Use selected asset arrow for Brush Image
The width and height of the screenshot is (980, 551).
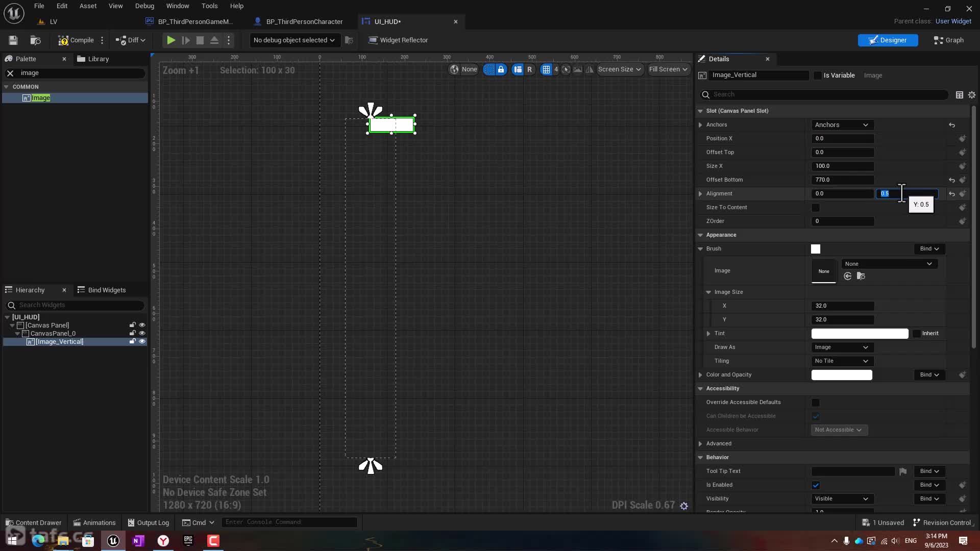click(848, 277)
